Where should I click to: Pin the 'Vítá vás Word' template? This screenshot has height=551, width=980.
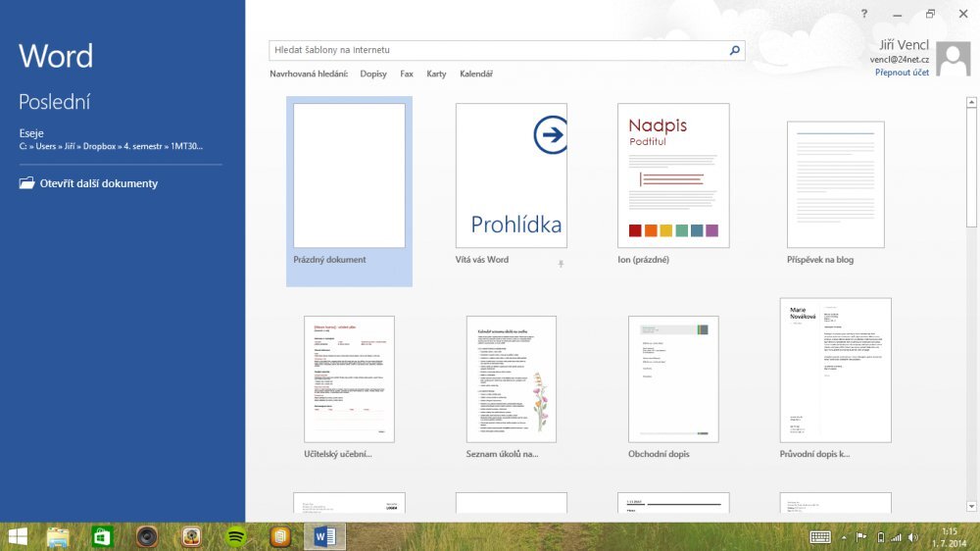click(562, 263)
